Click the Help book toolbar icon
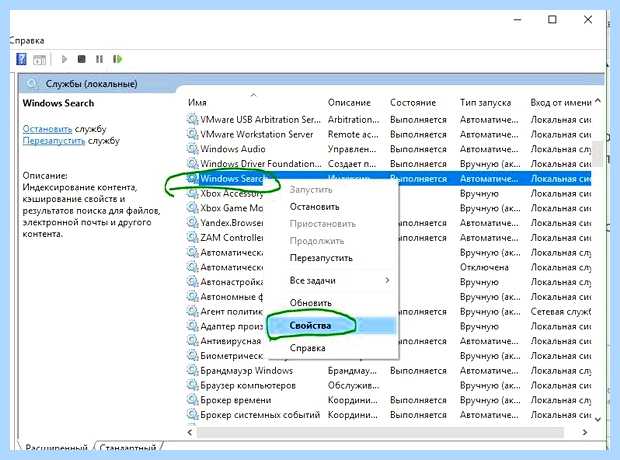 click(x=21, y=59)
